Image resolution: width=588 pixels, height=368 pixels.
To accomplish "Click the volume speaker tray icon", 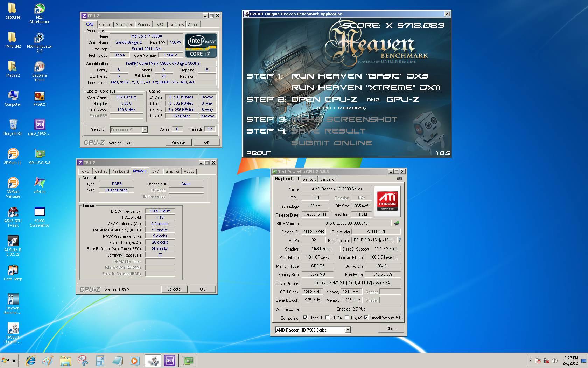I will [554, 360].
